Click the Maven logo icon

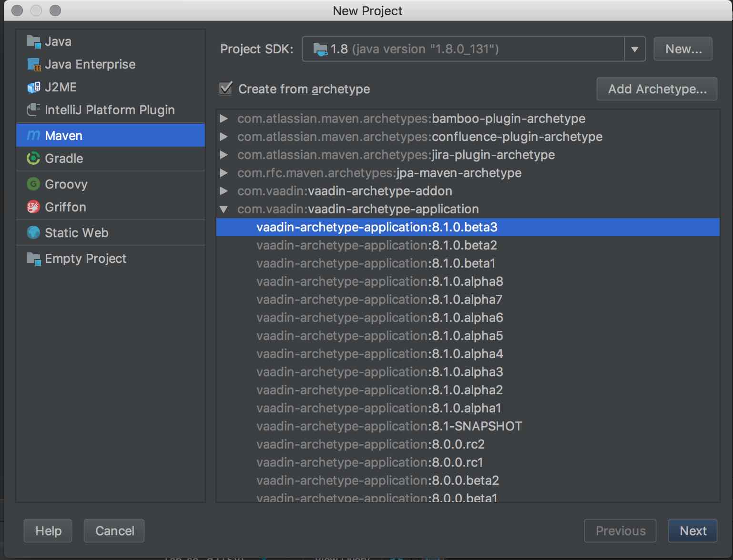tap(33, 135)
